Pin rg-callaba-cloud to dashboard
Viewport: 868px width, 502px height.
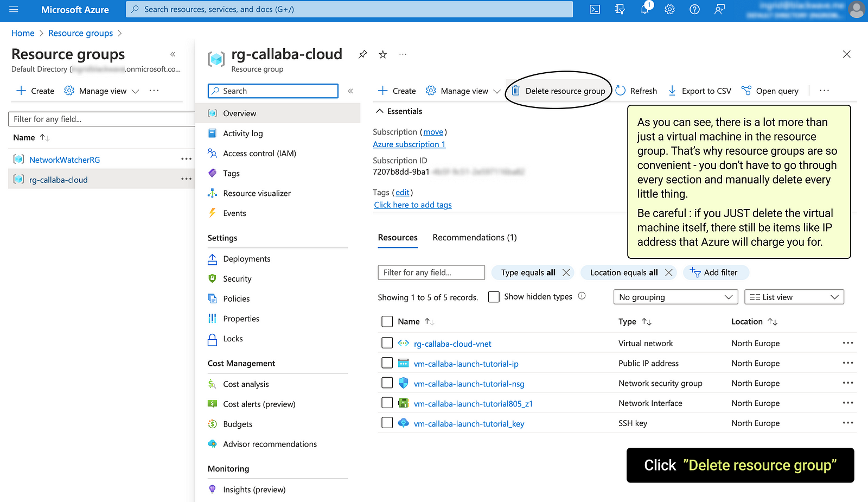(363, 54)
